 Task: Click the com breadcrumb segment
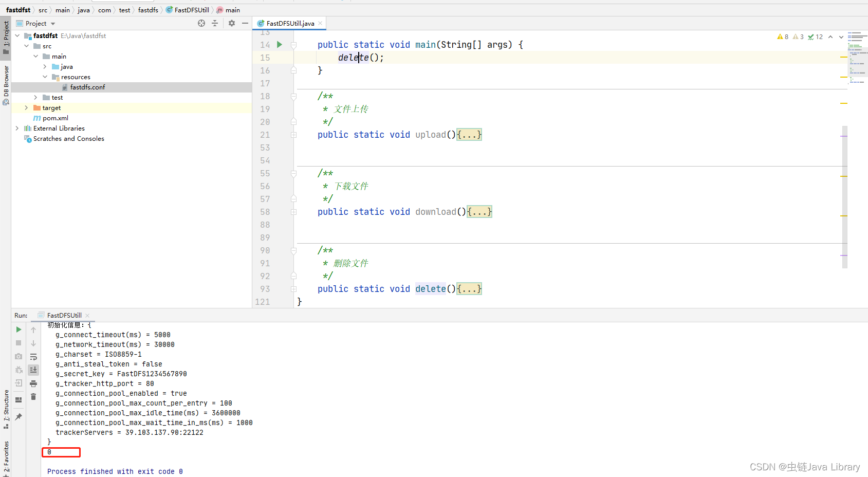coord(104,10)
